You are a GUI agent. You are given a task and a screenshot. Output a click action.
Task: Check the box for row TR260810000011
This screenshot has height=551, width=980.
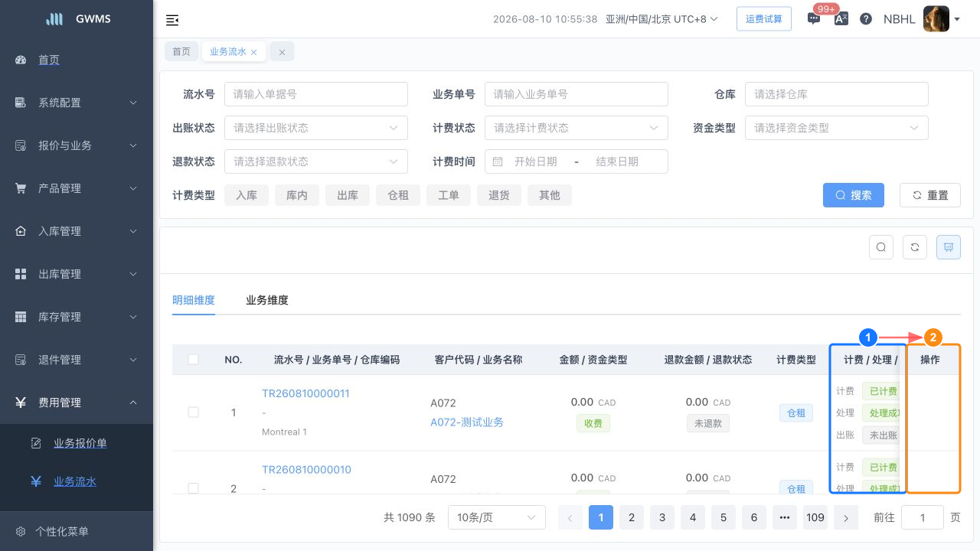pyautogui.click(x=193, y=412)
